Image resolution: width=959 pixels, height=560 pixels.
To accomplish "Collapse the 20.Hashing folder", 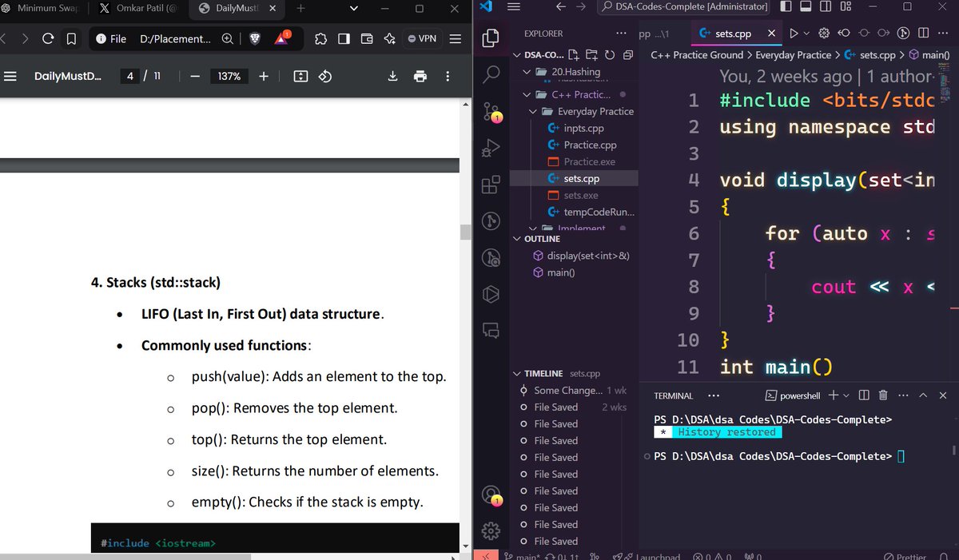I will pyautogui.click(x=527, y=71).
